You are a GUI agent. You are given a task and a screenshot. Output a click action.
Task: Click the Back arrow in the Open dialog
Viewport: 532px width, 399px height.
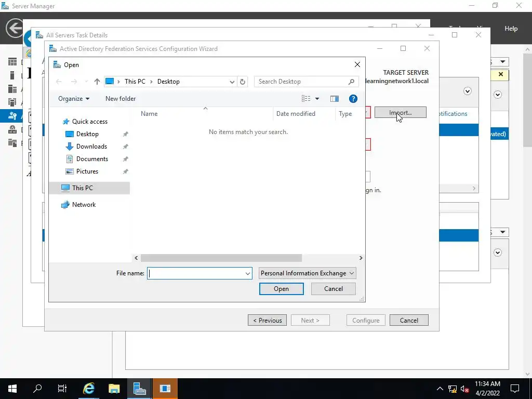(x=59, y=82)
